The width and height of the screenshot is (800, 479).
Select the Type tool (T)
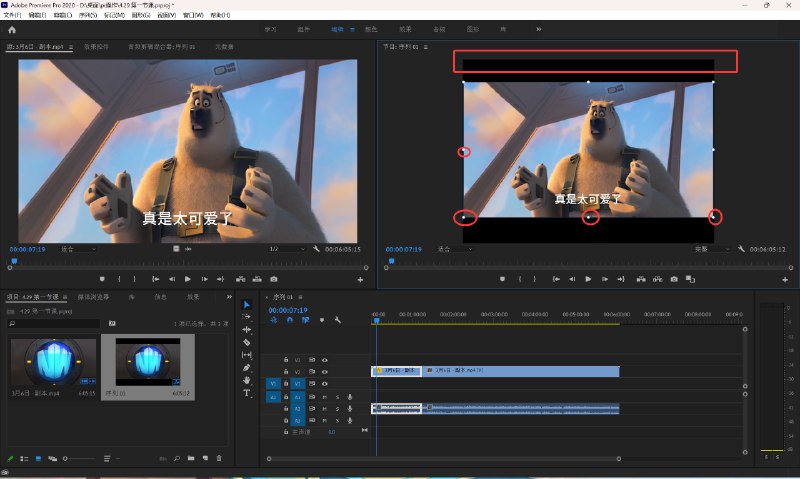(247, 393)
